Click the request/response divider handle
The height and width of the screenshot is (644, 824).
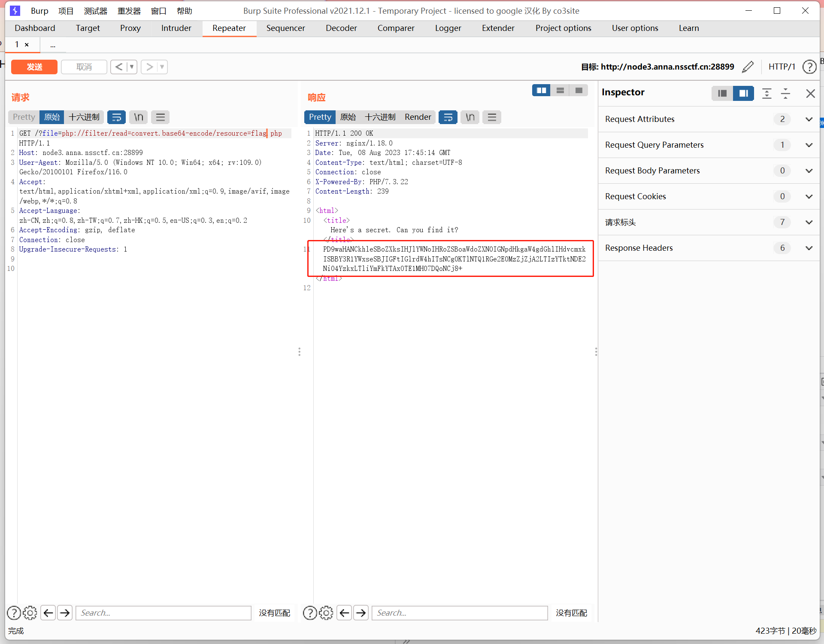[299, 352]
